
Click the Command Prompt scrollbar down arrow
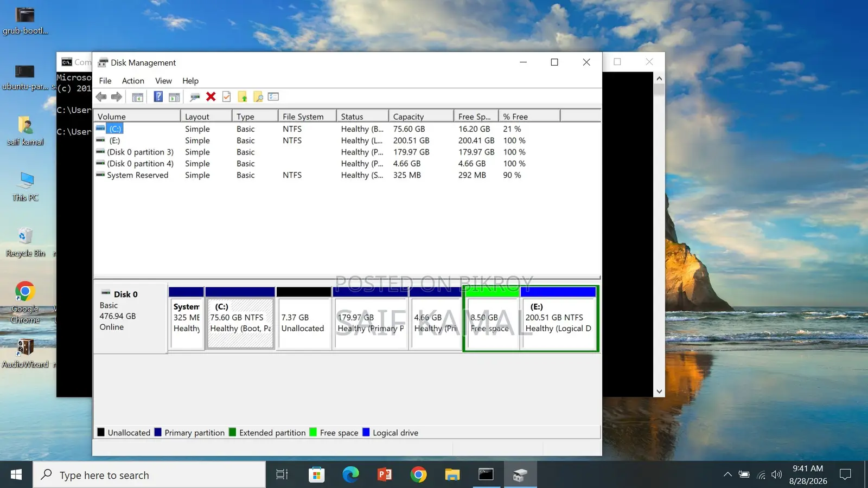[659, 391]
